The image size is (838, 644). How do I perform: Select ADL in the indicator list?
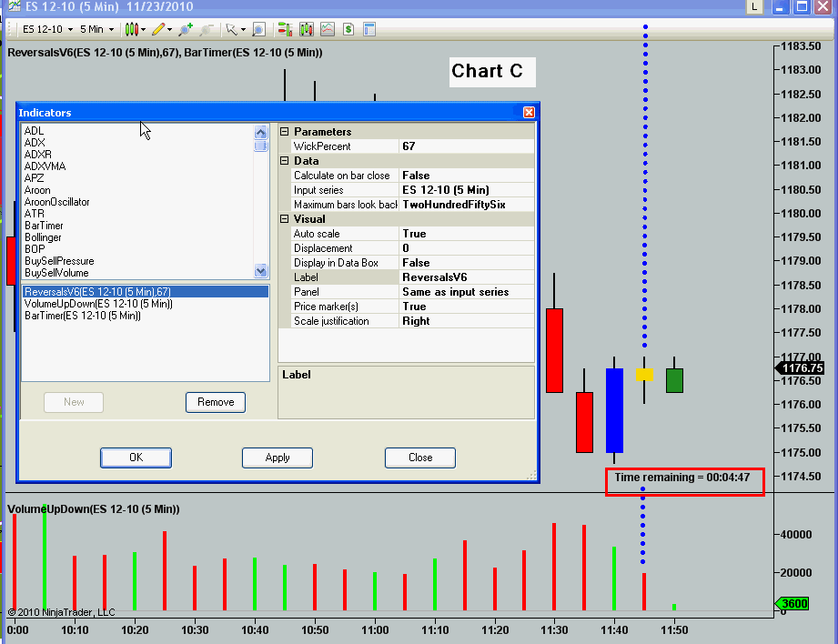click(x=34, y=131)
